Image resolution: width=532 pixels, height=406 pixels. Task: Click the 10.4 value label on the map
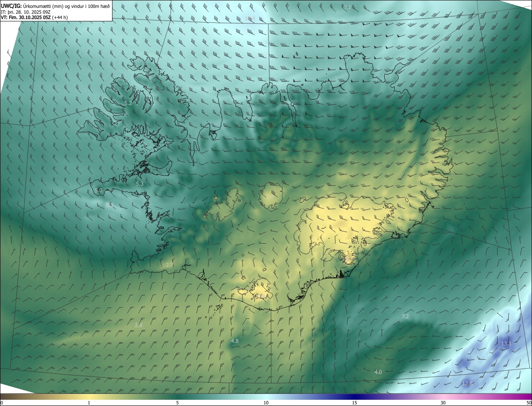(x=250, y=18)
